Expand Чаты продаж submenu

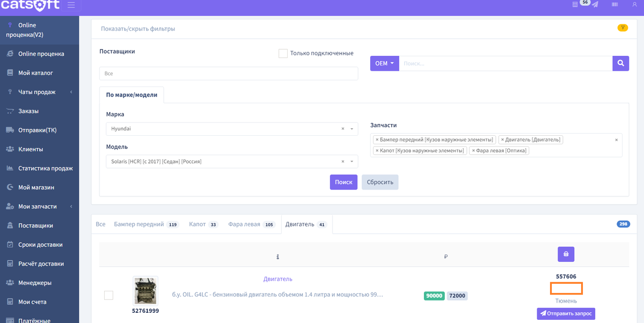tap(71, 92)
